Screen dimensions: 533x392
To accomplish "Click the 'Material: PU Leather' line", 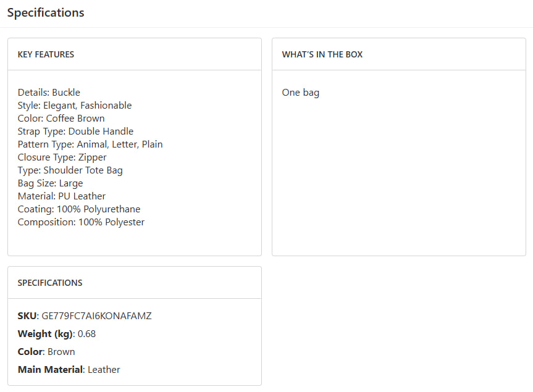I will 62,196.
